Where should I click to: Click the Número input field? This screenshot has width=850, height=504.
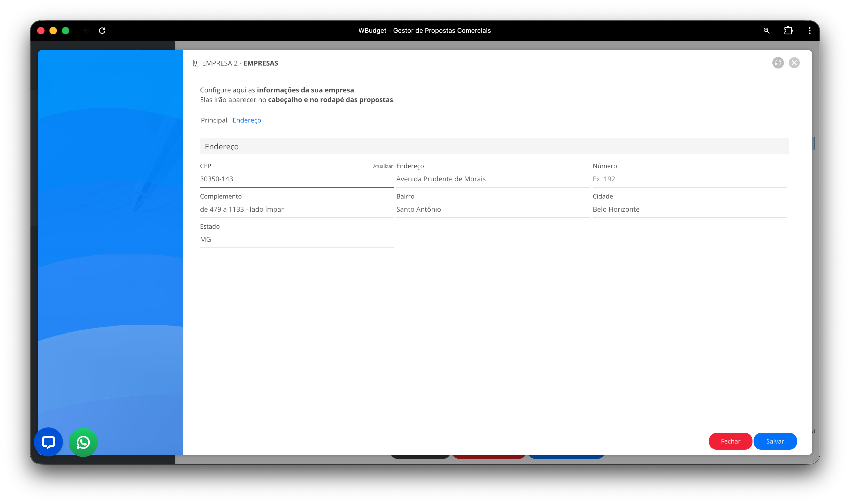pos(689,179)
